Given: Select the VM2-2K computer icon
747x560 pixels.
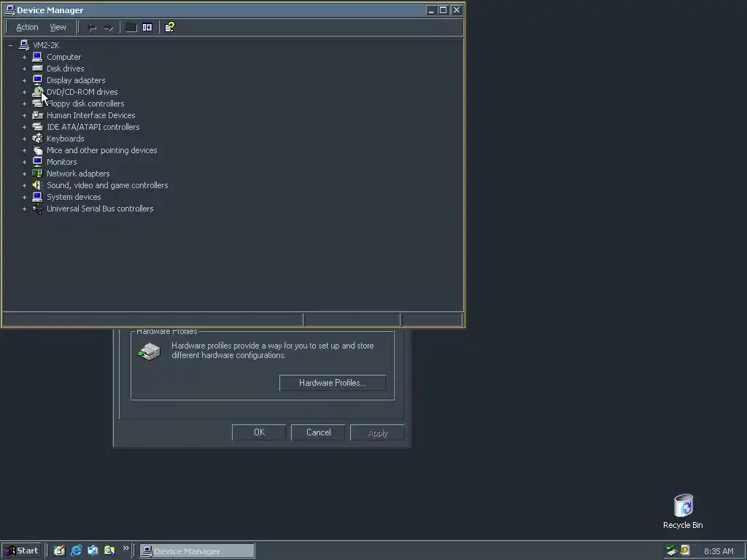Looking at the screenshot, I should click(24, 44).
